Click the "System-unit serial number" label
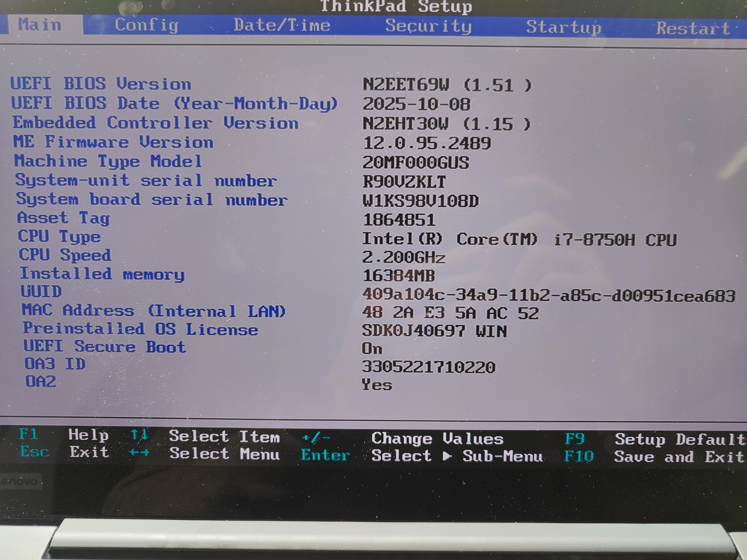The width and height of the screenshot is (747, 560). (x=146, y=180)
